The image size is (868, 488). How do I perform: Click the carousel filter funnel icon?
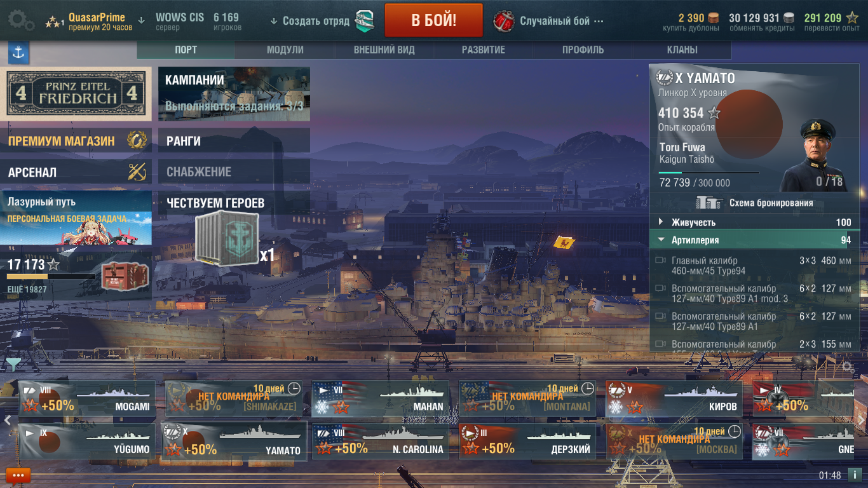pos(13,364)
